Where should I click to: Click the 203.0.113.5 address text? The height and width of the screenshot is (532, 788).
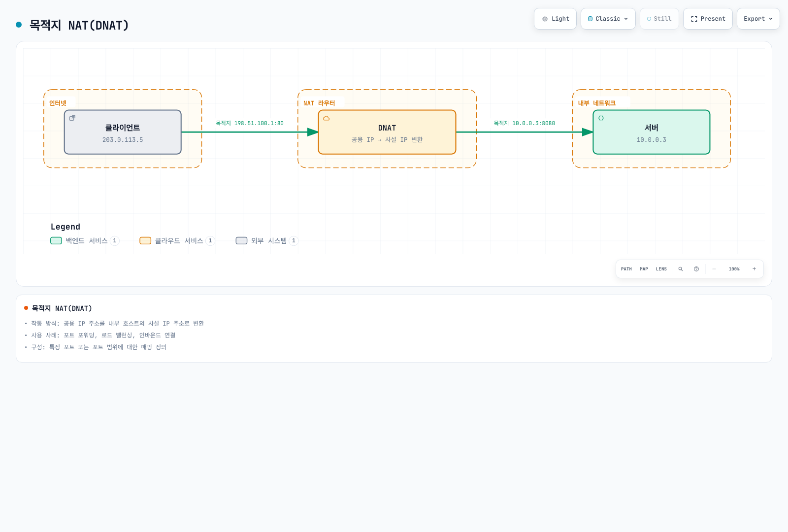(x=123, y=140)
